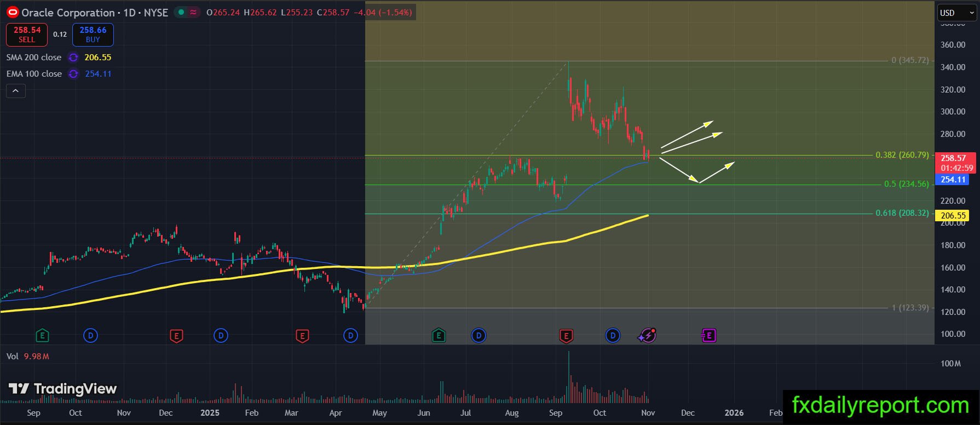
Task: Open the dividend marker near October 2025
Action: (613, 335)
